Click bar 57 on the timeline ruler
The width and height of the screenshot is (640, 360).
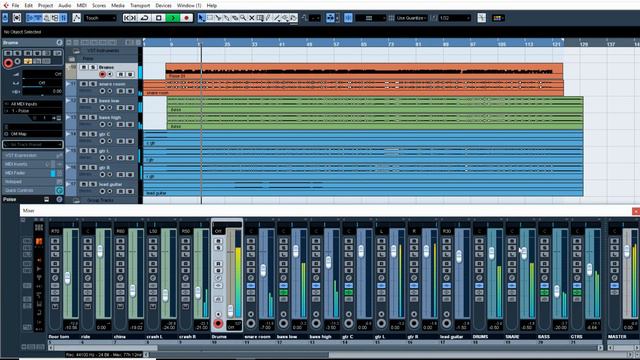coord(336,43)
